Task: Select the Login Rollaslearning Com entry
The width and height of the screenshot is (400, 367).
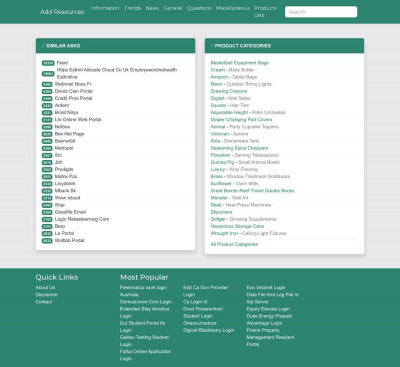Action: (x=82, y=219)
